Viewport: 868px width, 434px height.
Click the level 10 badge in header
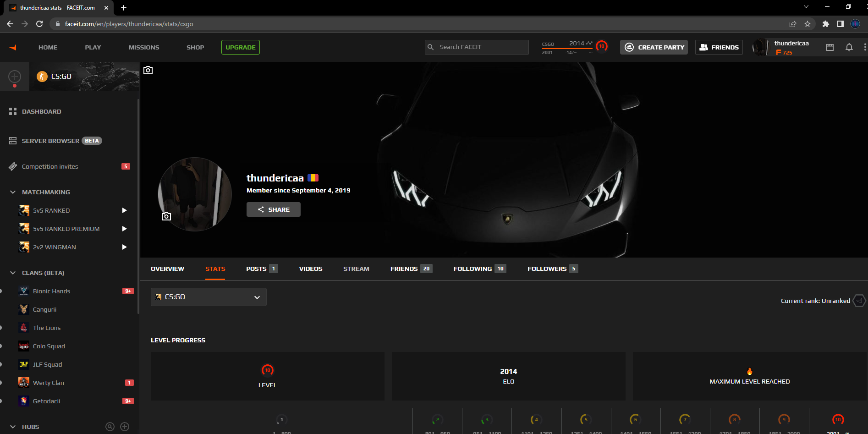coord(602,46)
